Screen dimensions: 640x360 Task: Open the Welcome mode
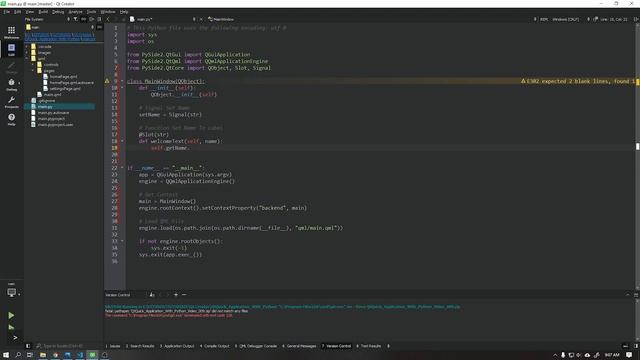click(x=11, y=32)
